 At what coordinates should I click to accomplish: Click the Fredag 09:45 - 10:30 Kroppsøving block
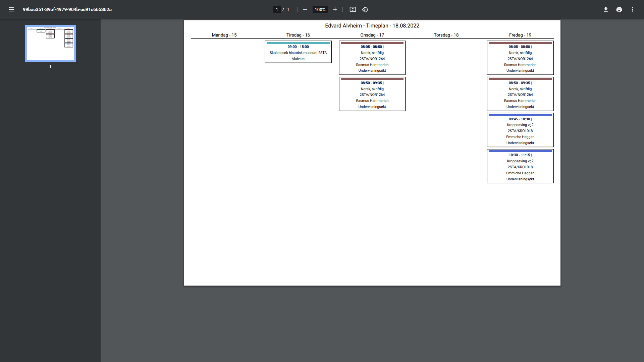520,131
